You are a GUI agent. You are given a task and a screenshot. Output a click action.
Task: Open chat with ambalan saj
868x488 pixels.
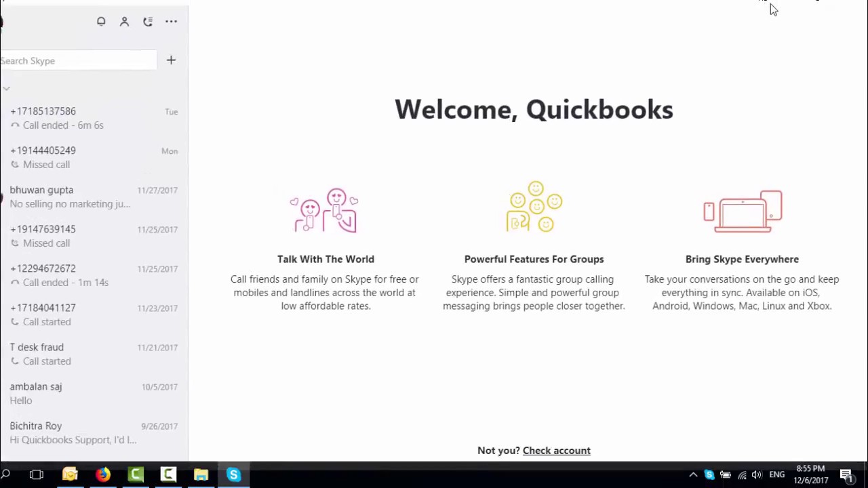click(94, 393)
